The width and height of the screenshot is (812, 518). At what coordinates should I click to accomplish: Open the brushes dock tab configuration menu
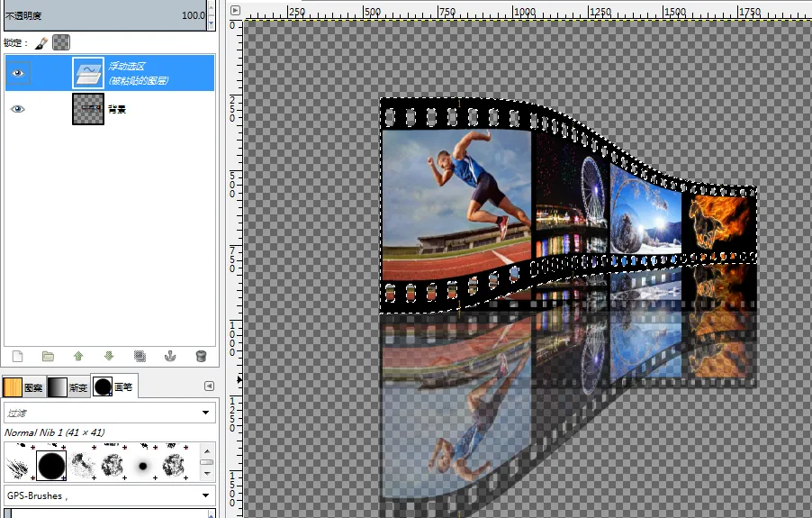(209, 386)
